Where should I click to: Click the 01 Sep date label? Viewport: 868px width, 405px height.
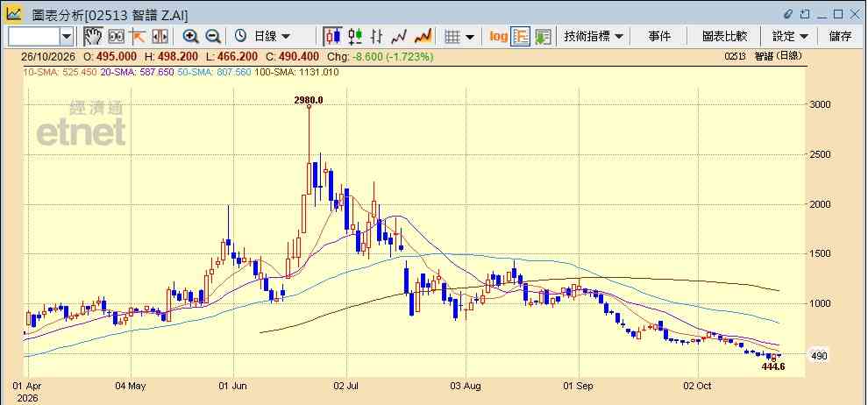click(x=580, y=387)
